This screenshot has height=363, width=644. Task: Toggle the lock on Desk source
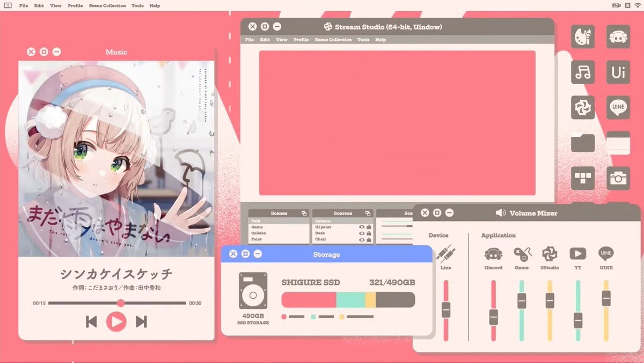tap(369, 233)
